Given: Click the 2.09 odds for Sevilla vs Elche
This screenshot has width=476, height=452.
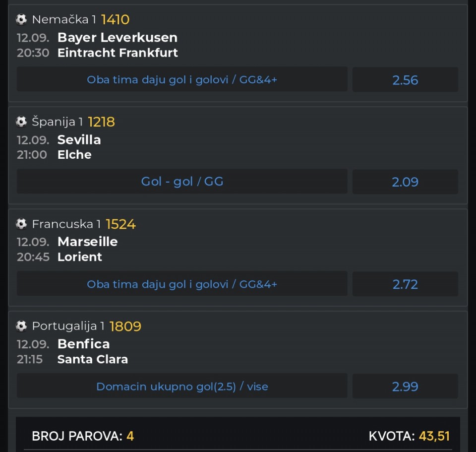Looking at the screenshot, I should (405, 182).
